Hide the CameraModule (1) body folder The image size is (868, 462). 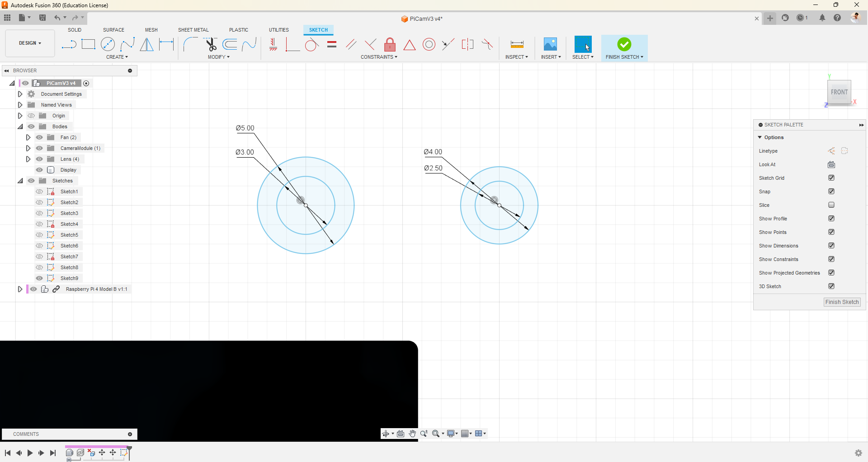(39, 148)
